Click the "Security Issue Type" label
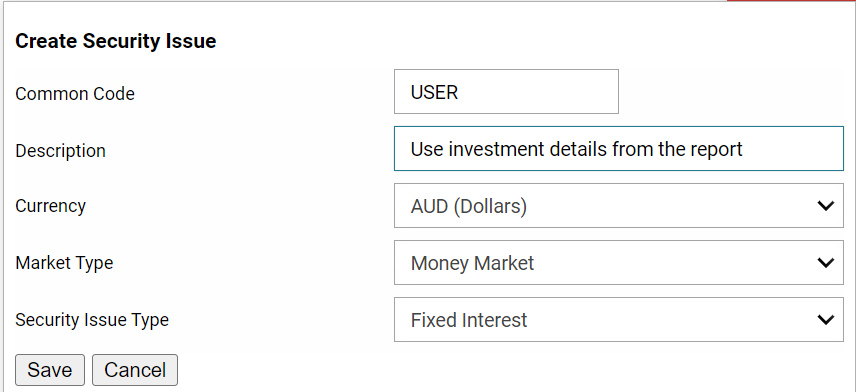The height and width of the screenshot is (392, 856). point(92,320)
